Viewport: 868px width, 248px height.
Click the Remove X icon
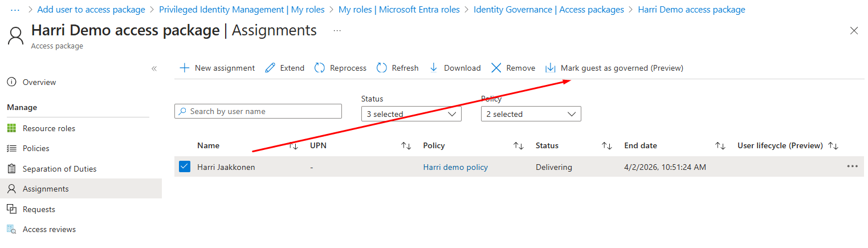click(x=496, y=68)
